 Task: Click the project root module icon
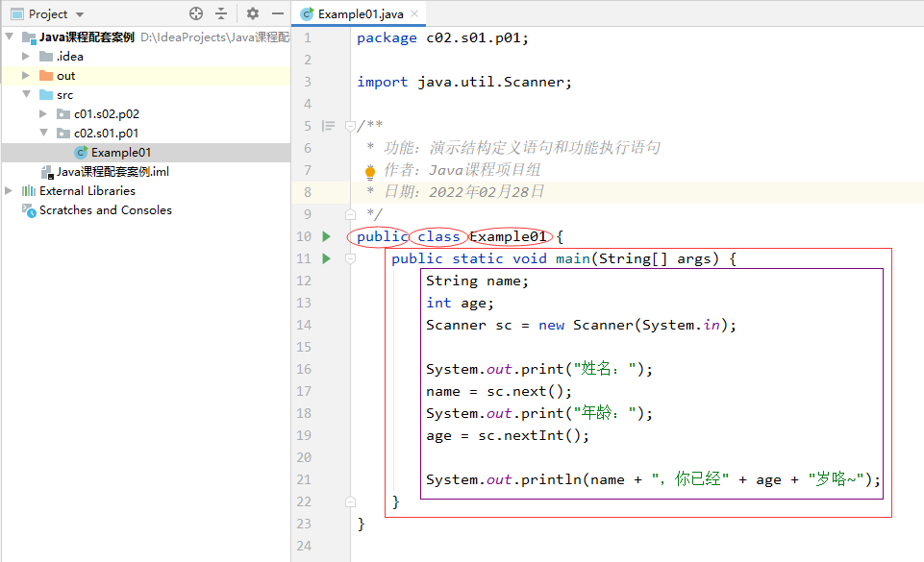coord(28,37)
